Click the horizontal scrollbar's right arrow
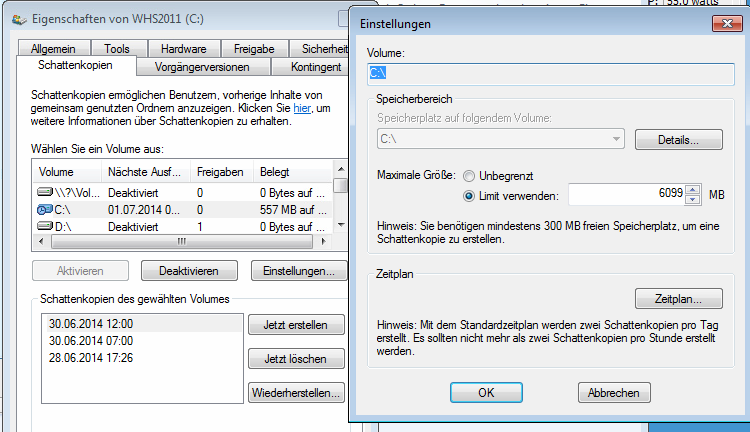750x432 pixels. click(323, 242)
